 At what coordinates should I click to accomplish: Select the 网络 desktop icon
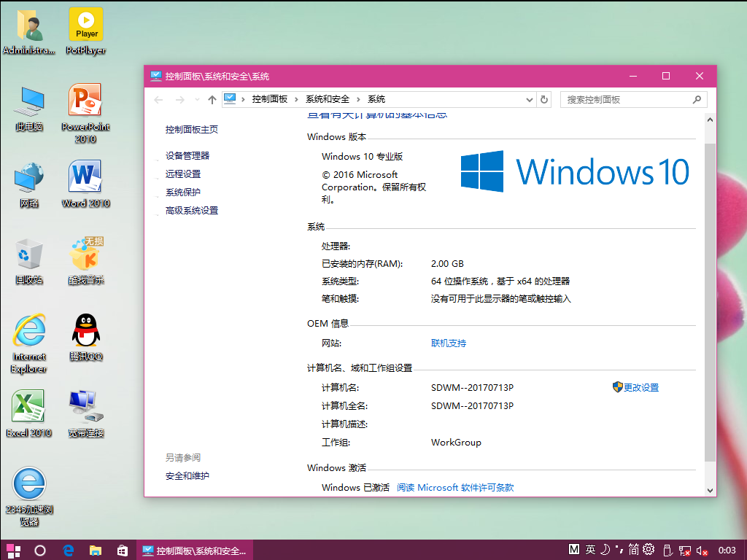click(x=29, y=184)
